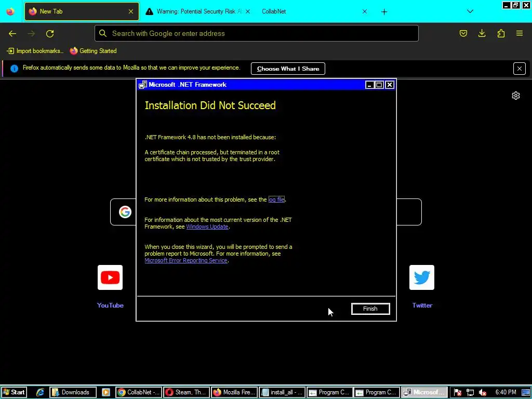The width and height of the screenshot is (532, 399).
Task: Close the CollabNet tab
Action: click(364, 11)
